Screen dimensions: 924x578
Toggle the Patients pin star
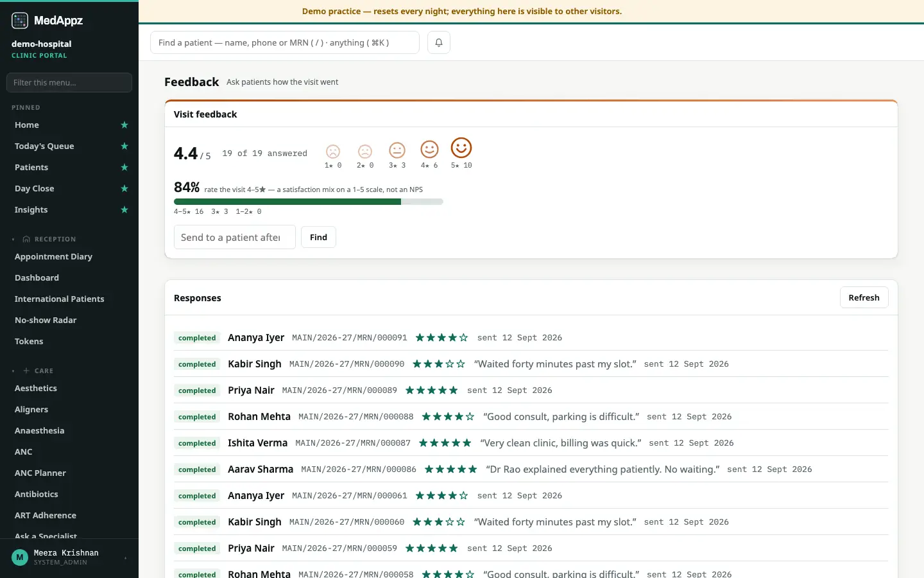click(x=124, y=168)
